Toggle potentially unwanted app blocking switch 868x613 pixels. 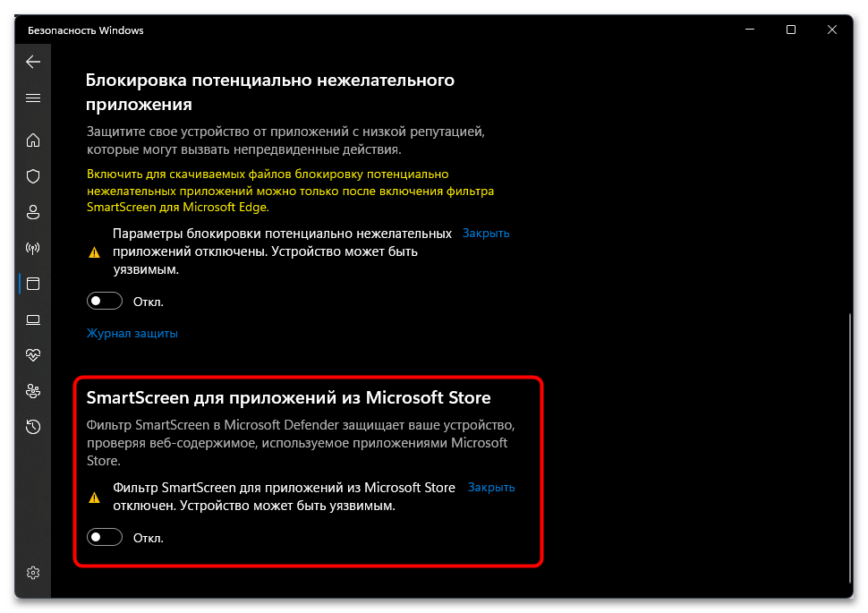pos(105,302)
